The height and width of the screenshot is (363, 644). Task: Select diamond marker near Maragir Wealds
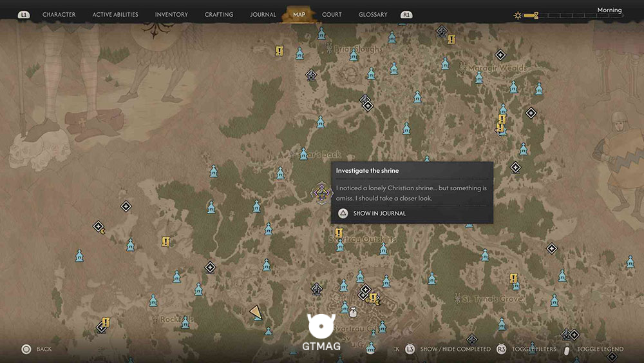click(500, 55)
